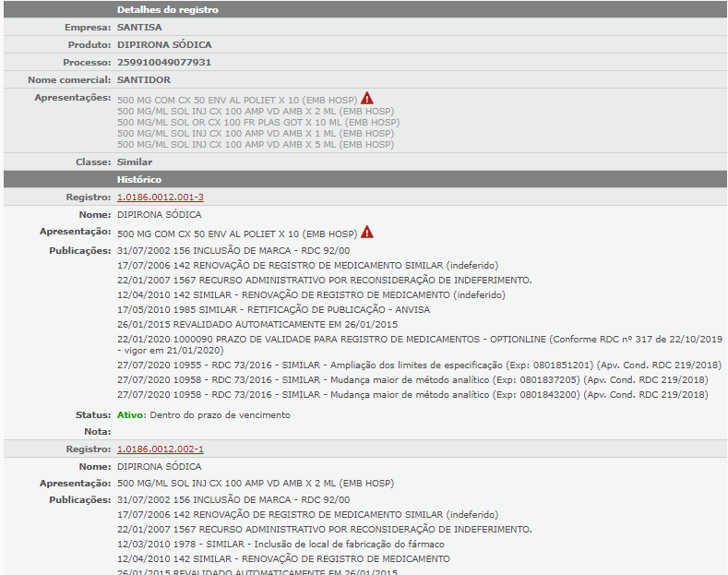Click first 22/01/2007 1567 RECURSO ADMINISTRATIVO entry
The width and height of the screenshot is (728, 575).
[325, 281]
